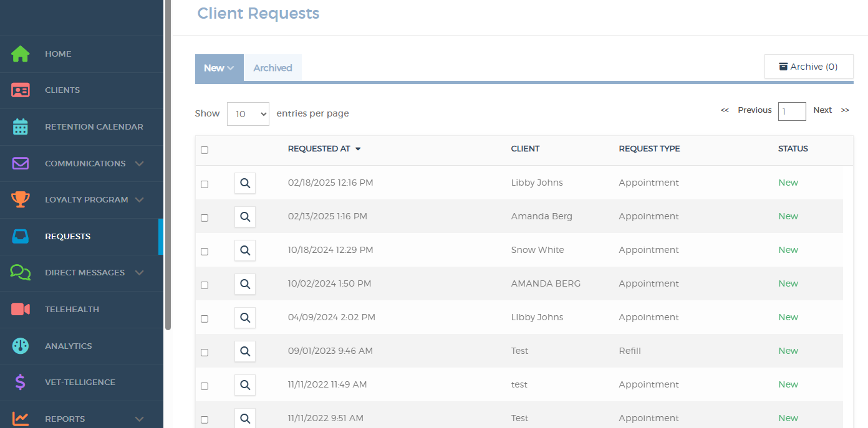Select the Loyalty Program trophy icon
This screenshot has height=428, width=868.
click(21, 199)
